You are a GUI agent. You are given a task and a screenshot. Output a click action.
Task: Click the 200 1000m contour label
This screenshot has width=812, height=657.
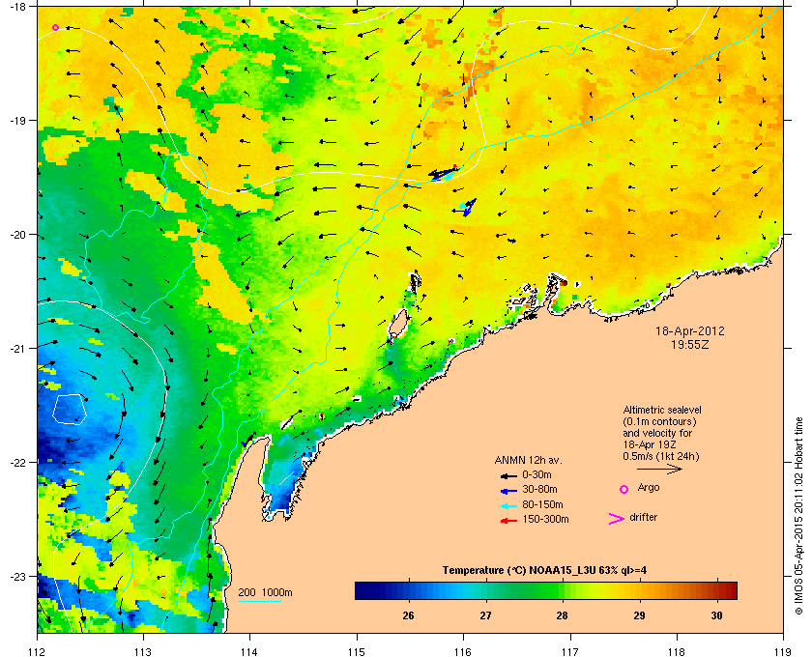265,592
